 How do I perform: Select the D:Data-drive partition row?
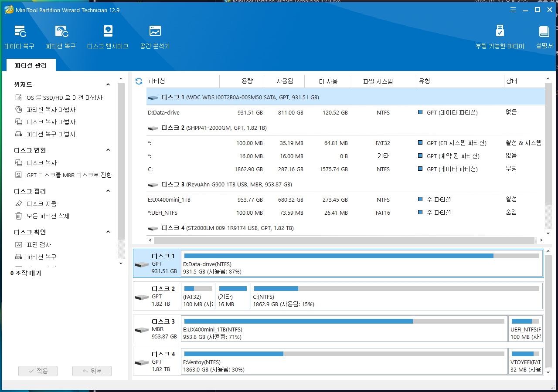coord(345,112)
